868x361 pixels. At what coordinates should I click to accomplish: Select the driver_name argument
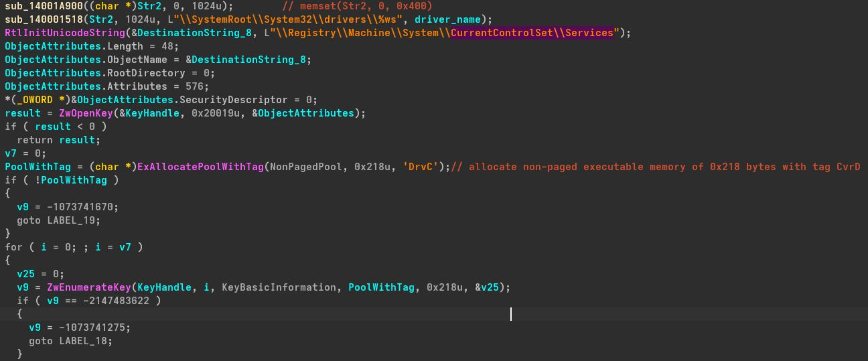pos(449,19)
